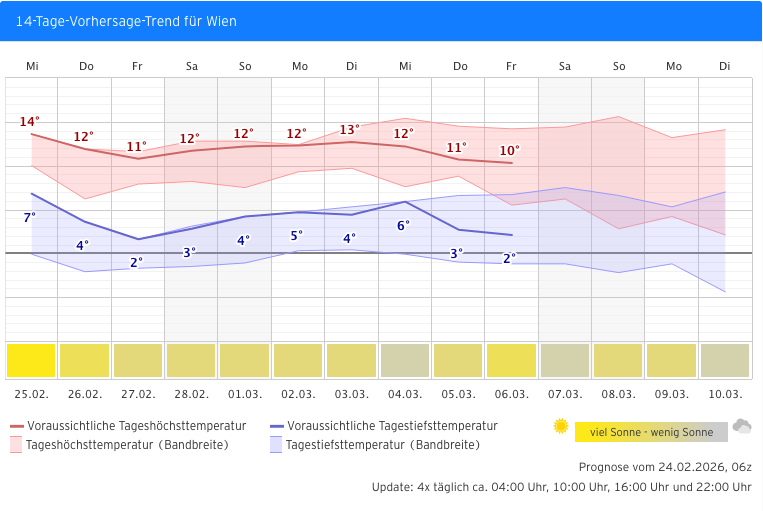
Task: Click the bright yellow sunshine bar for 25.02.
Action: (31, 360)
